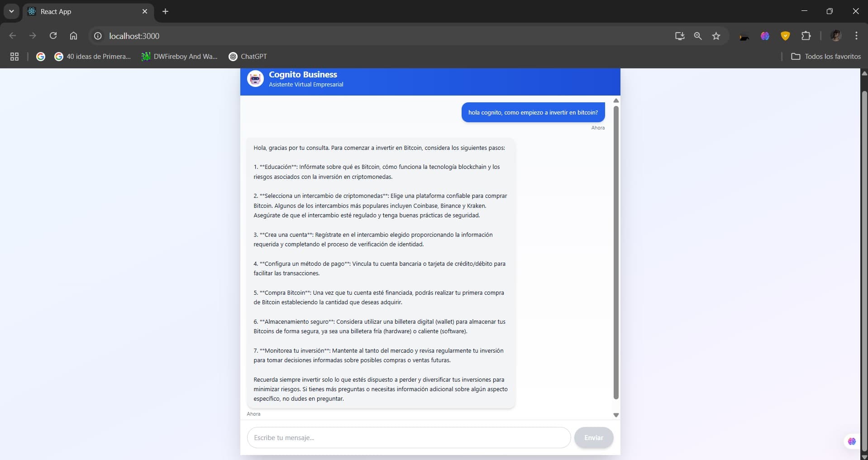The height and width of the screenshot is (460, 868).
Task: Open the yellow shield extension icon
Action: tap(785, 36)
